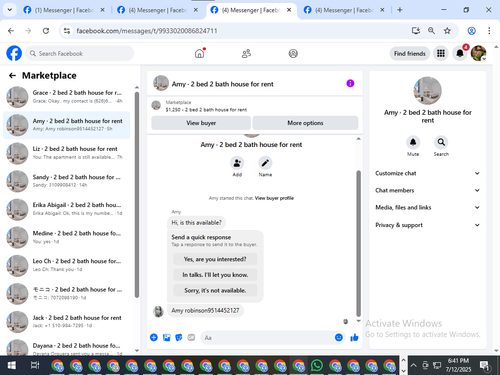Expand Chat members section

tap(427, 190)
